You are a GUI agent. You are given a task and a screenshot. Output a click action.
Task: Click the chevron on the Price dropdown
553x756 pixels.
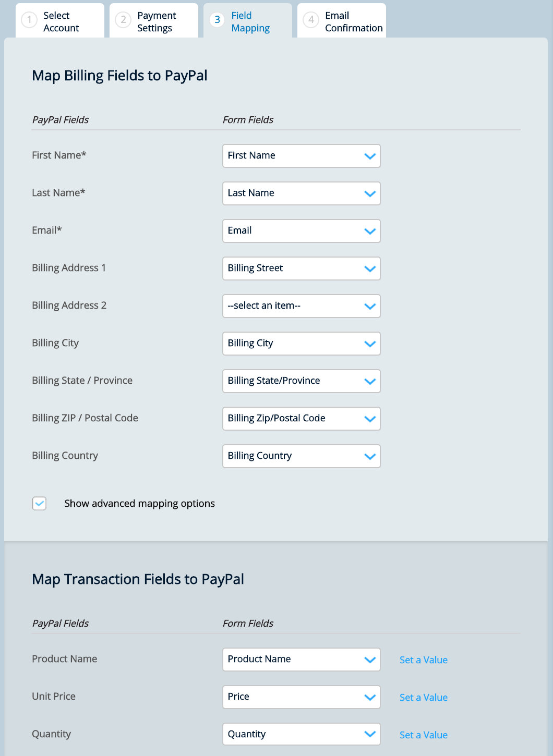tap(370, 697)
